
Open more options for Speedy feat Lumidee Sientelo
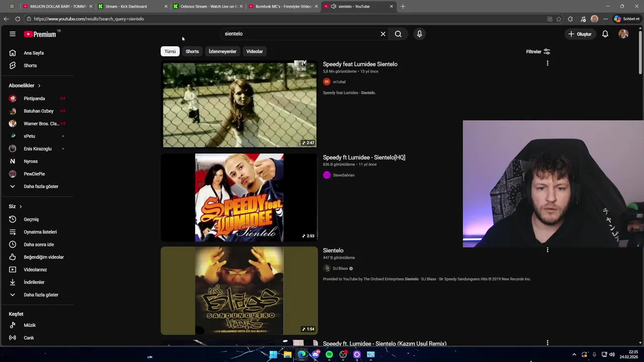pos(547,63)
